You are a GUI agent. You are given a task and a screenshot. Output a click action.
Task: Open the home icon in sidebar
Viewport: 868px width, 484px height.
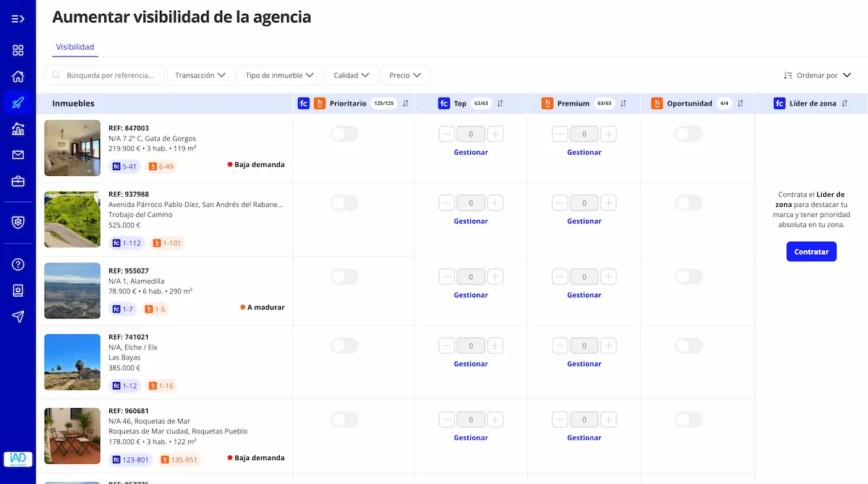(x=18, y=77)
